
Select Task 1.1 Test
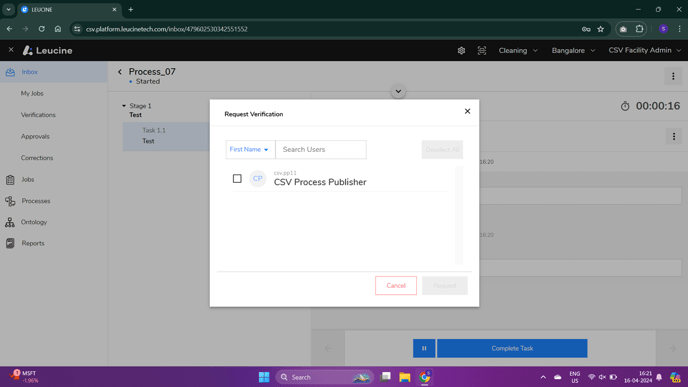pos(167,136)
